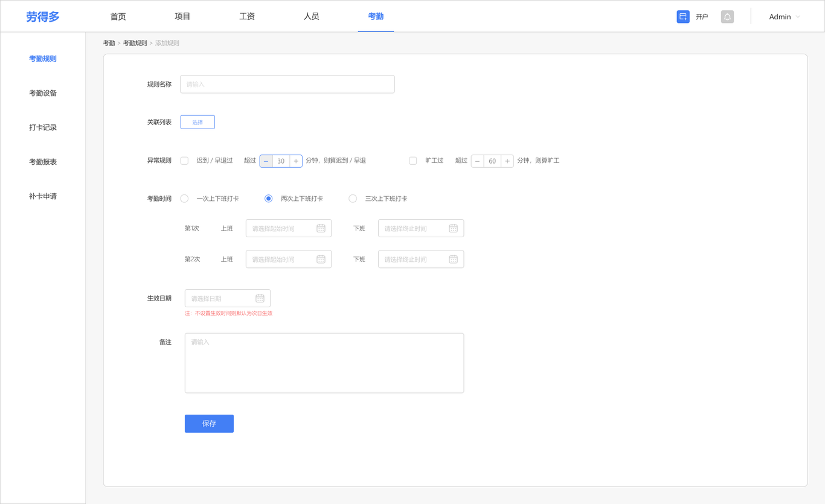825x504 pixels.
Task: Select 一次上下班打卡 radio option
Action: coord(184,199)
